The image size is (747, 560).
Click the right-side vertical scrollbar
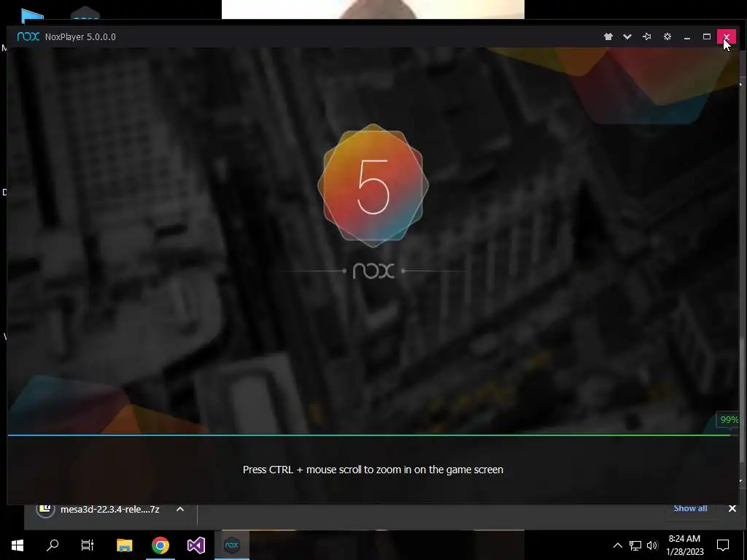(x=741, y=400)
